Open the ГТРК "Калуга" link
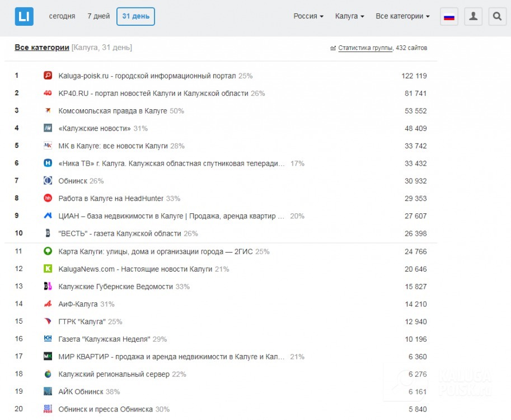The height and width of the screenshot is (420, 511). [x=82, y=321]
